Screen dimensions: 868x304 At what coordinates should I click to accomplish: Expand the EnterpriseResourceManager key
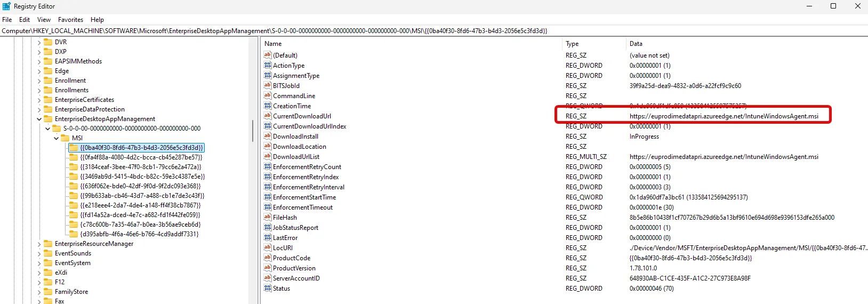[x=39, y=244]
